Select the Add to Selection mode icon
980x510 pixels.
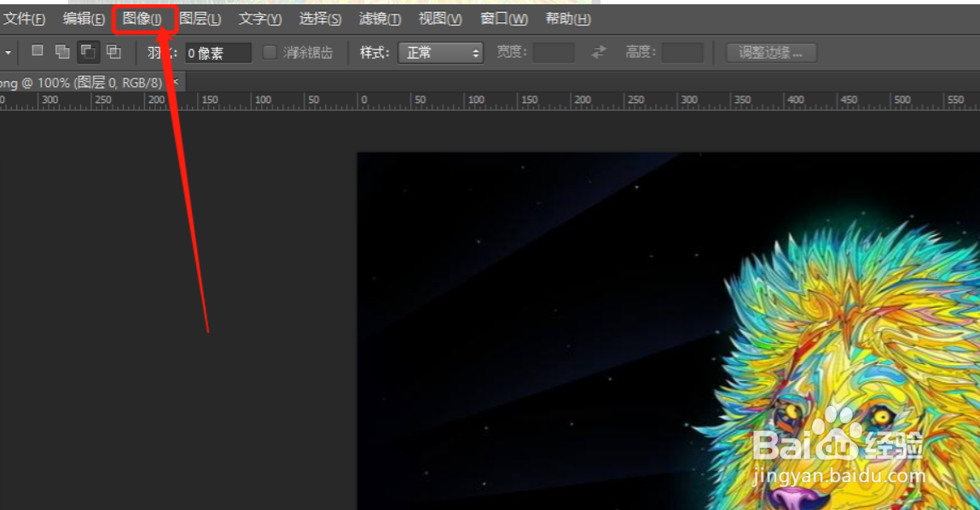(x=62, y=52)
